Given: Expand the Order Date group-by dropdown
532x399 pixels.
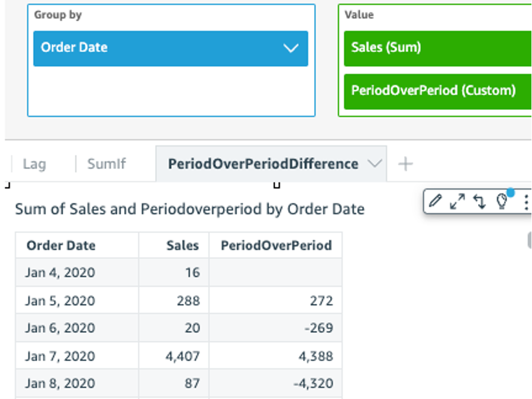Looking at the screenshot, I should click(x=289, y=47).
